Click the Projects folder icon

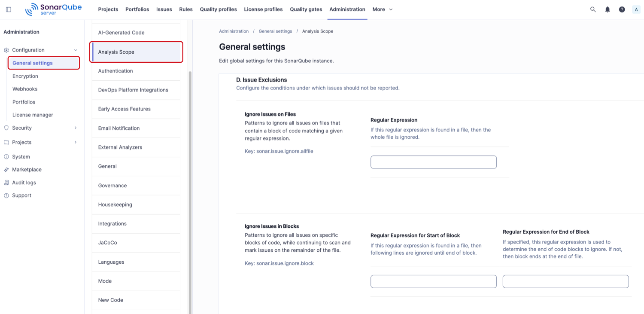click(x=6, y=142)
